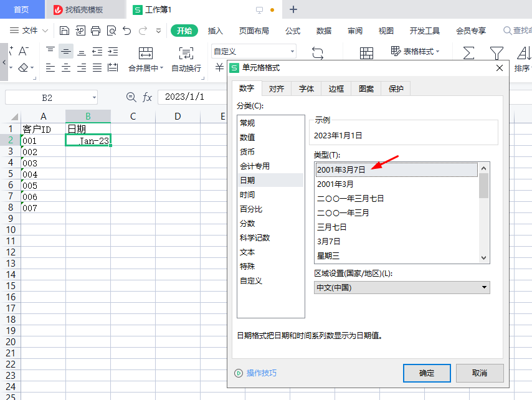Viewport: 532px width, 400px height.
Task: Click the zoom magnifier beside formula bar
Action: tap(131, 97)
